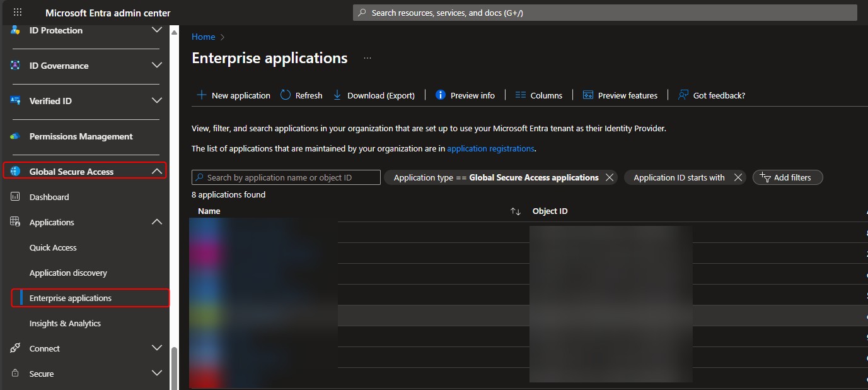868x390 pixels.
Task: Select Quick Access in sidebar
Action: tap(53, 248)
